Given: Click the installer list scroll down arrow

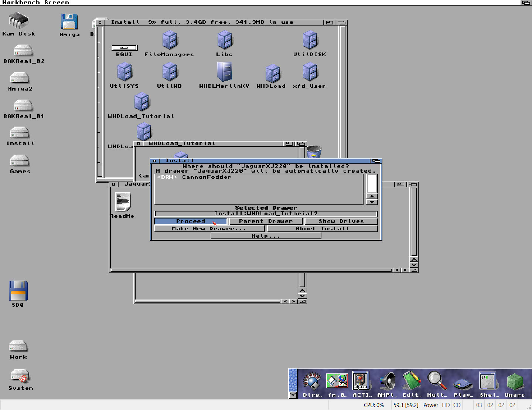Looking at the screenshot, I should [x=372, y=201].
